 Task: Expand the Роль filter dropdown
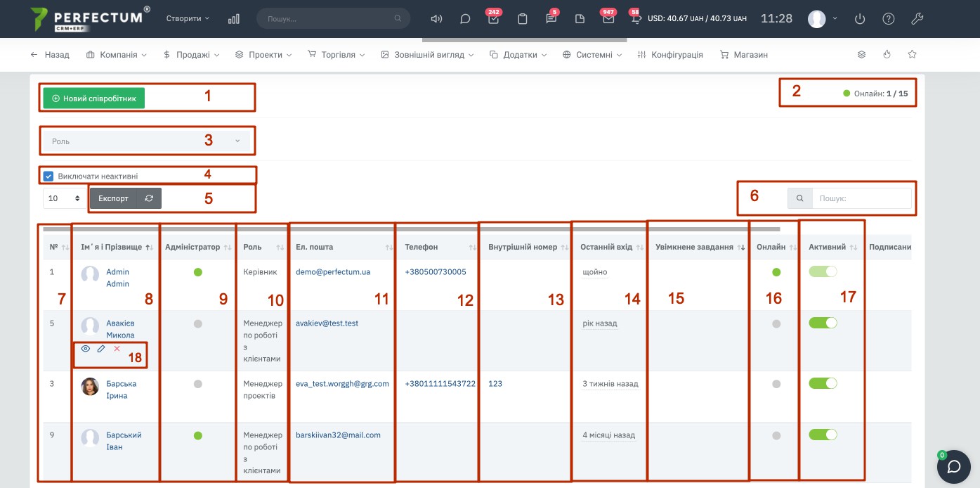click(147, 141)
